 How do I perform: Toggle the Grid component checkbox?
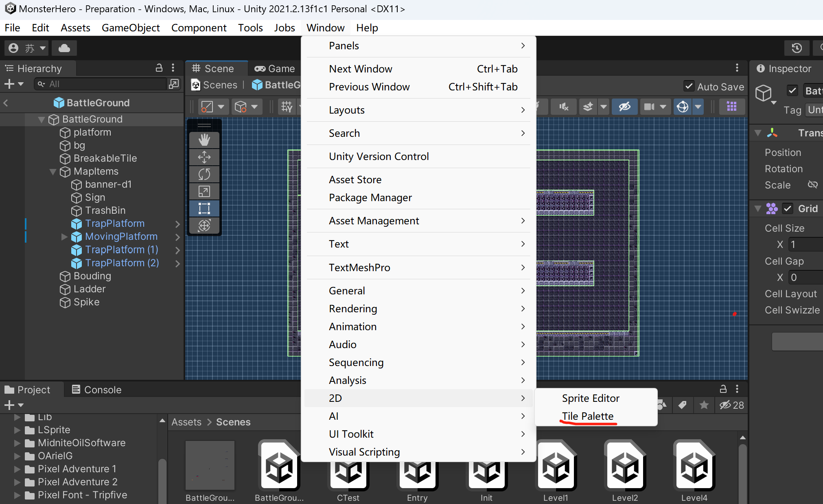click(x=788, y=208)
